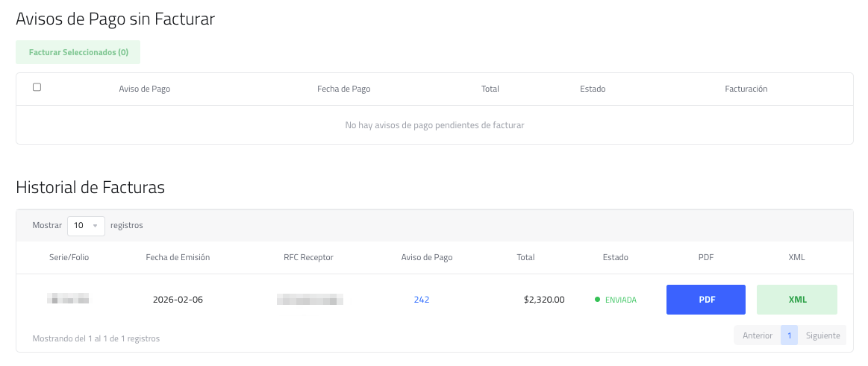Open payment notice link 242

point(422,300)
